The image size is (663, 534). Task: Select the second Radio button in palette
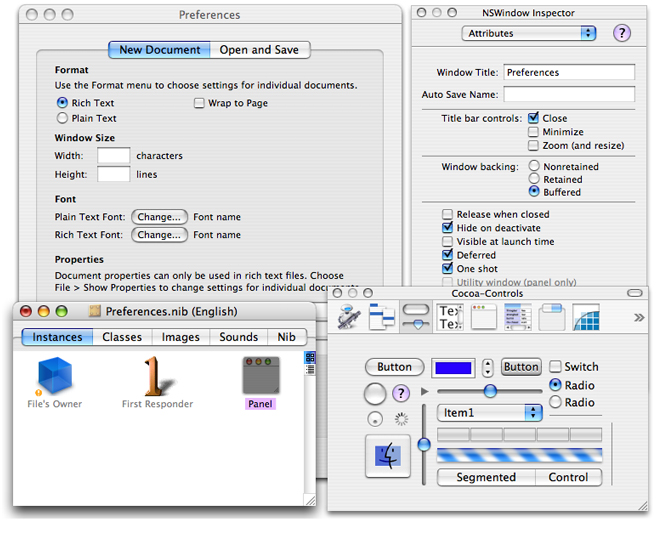(x=555, y=402)
